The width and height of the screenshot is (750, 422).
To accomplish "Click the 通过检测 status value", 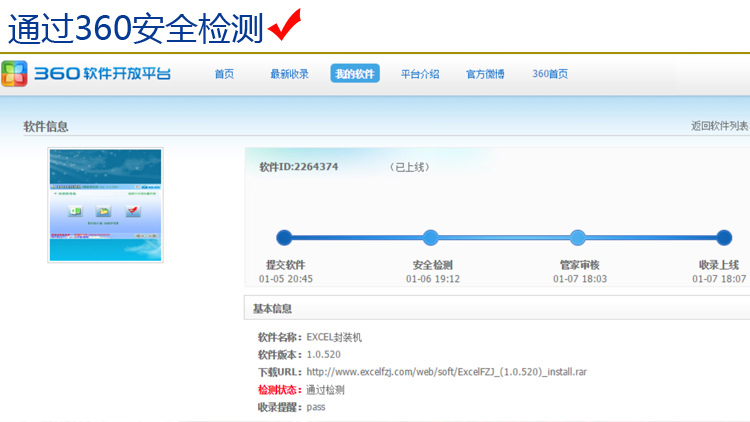I will [x=325, y=390].
